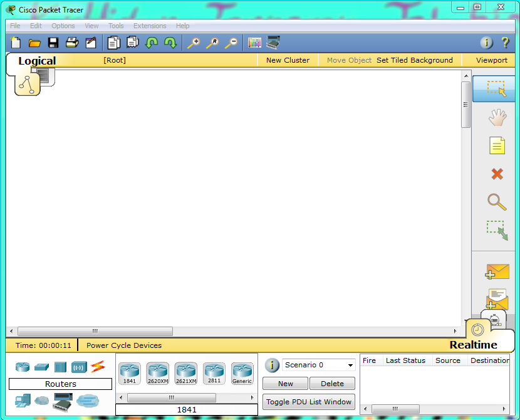Open the Extensions menu

(150, 26)
